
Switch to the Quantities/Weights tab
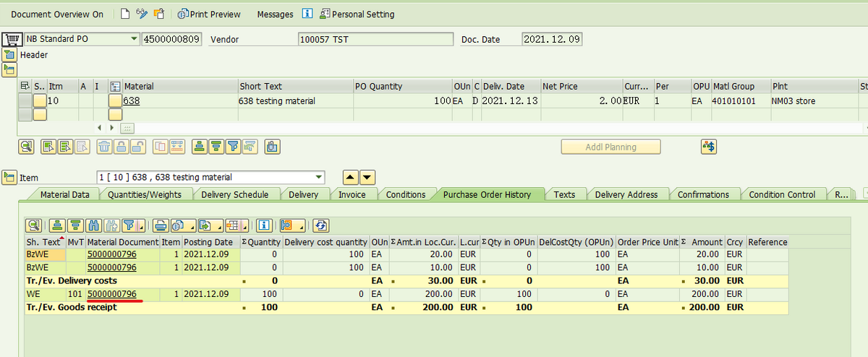pyautogui.click(x=145, y=194)
